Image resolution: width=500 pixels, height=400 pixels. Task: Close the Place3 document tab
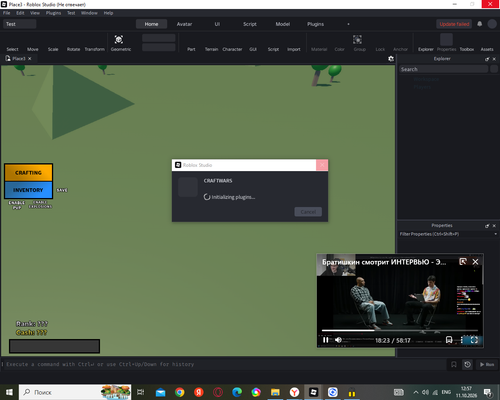tap(30, 59)
